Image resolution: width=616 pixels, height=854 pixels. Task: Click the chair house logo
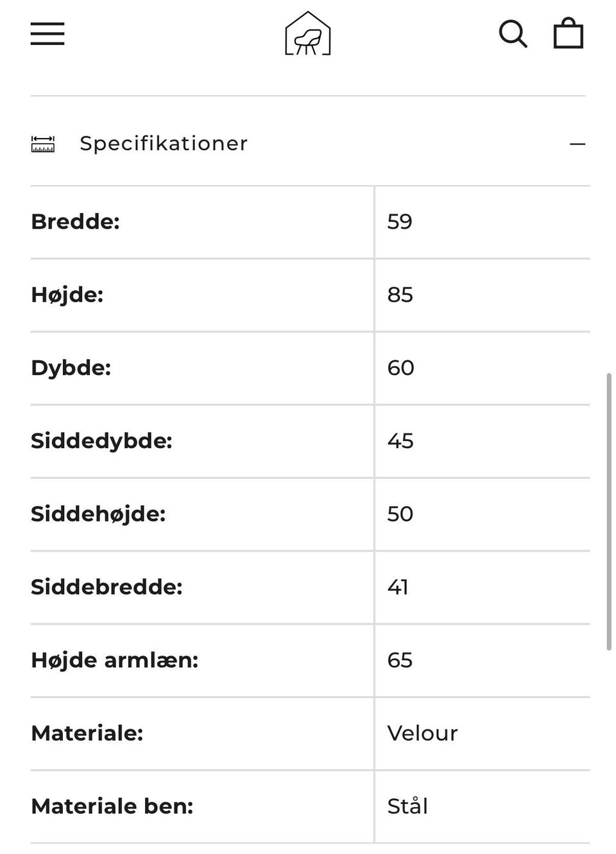coord(308,34)
